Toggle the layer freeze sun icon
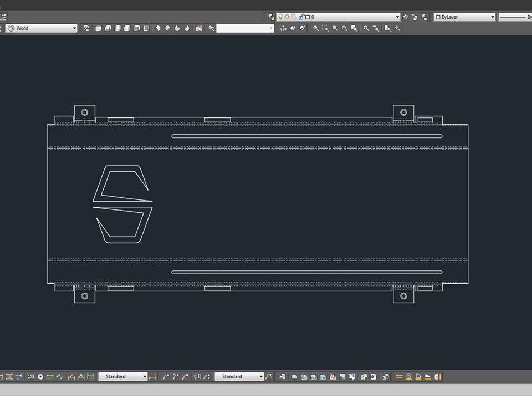 point(287,17)
